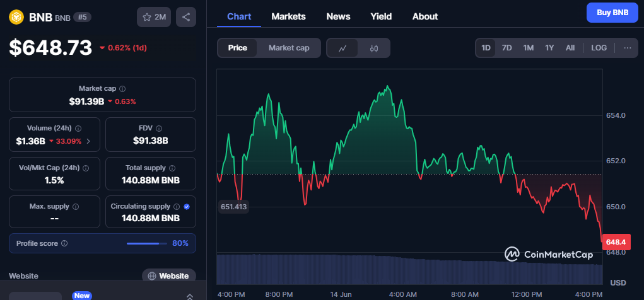Show FDV info icon
This screenshot has width=644, height=300.
tap(159, 129)
